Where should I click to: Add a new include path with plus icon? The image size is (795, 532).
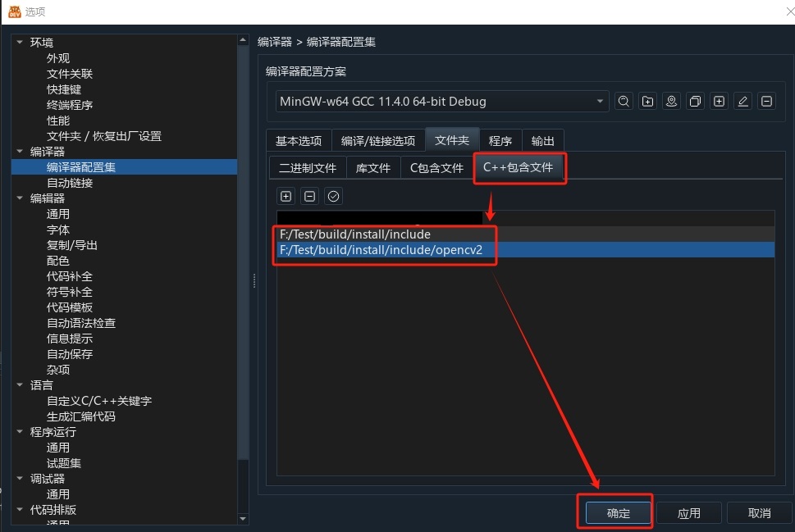[x=286, y=196]
